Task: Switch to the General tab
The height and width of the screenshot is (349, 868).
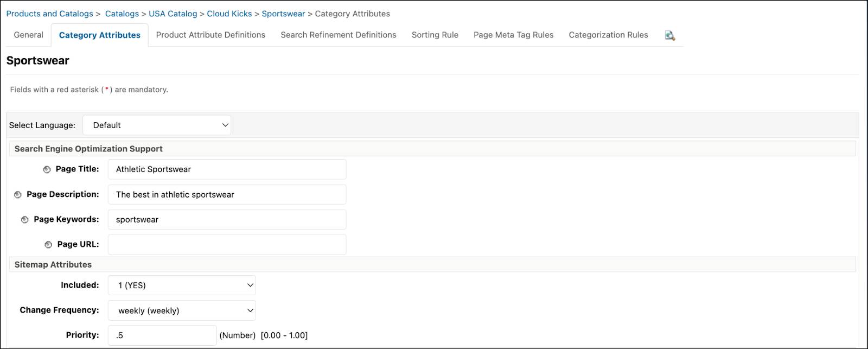Action: (x=28, y=35)
